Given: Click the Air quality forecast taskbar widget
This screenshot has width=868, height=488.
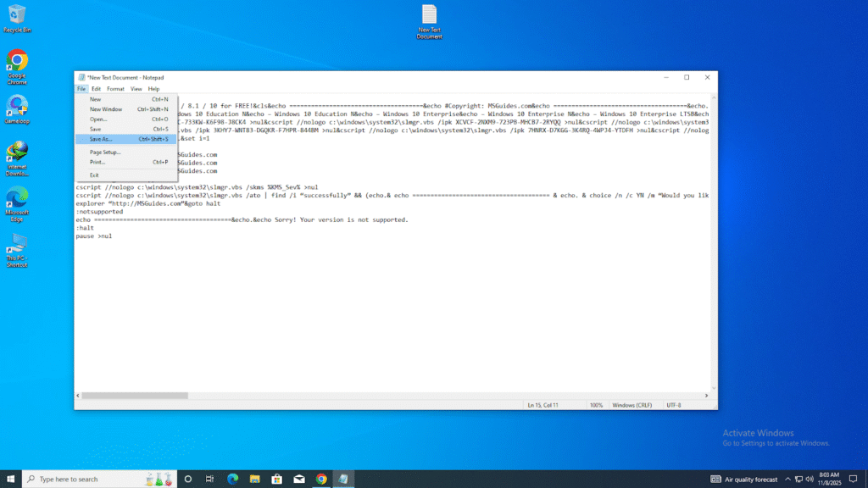Looking at the screenshot, I should point(744,479).
